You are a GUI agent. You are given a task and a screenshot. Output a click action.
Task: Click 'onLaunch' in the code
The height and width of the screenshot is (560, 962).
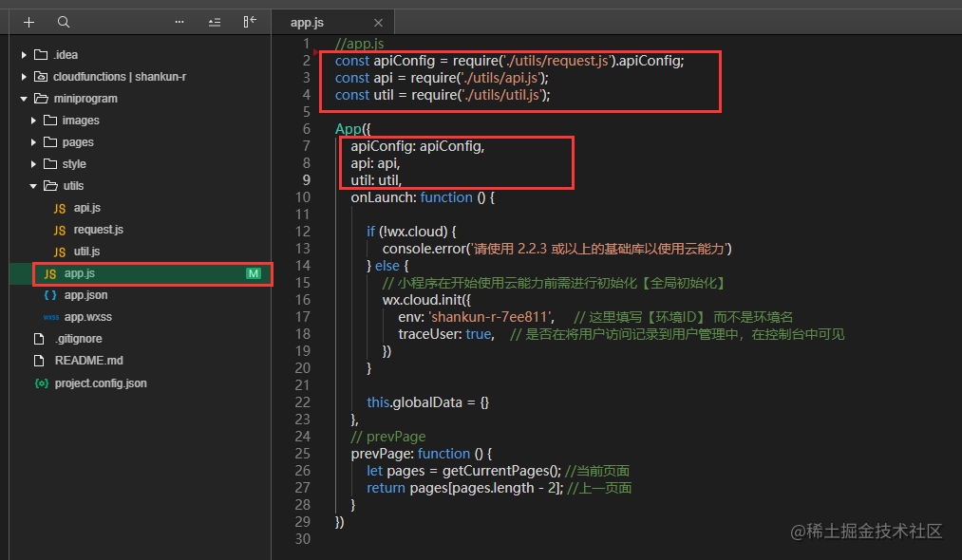tap(384, 197)
